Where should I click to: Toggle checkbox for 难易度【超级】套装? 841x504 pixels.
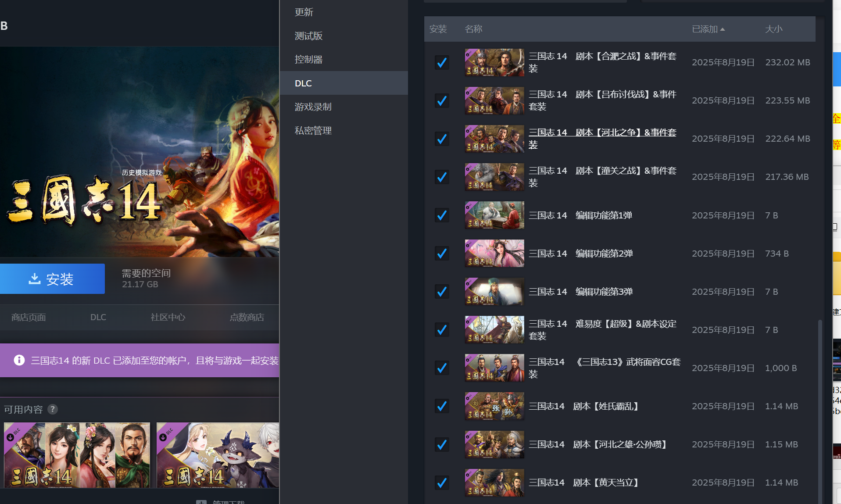tap(442, 329)
